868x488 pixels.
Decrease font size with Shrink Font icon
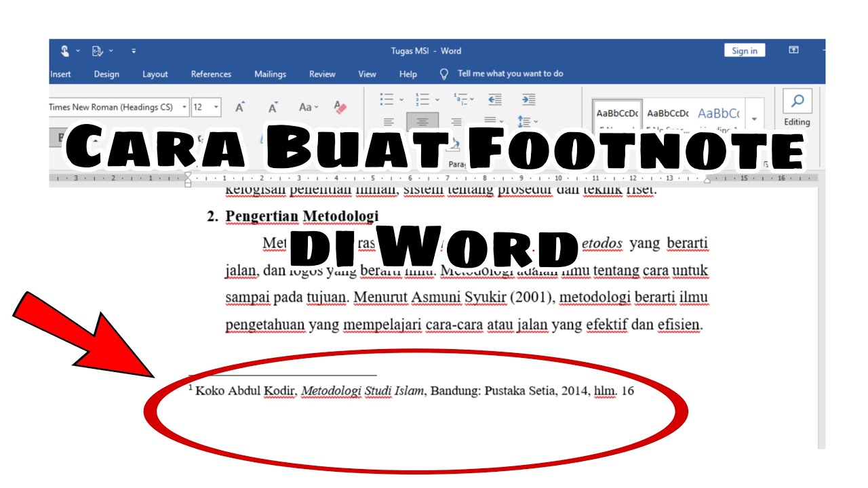coord(273,107)
